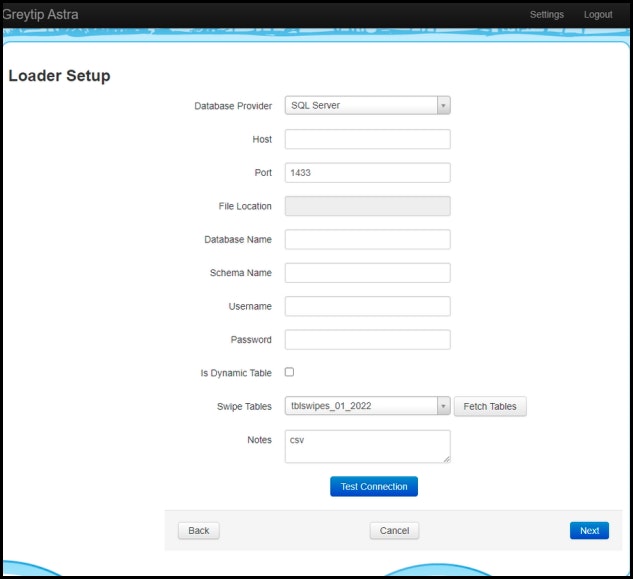Click the Host input field
Image resolution: width=633 pixels, height=579 pixels.
(x=367, y=139)
